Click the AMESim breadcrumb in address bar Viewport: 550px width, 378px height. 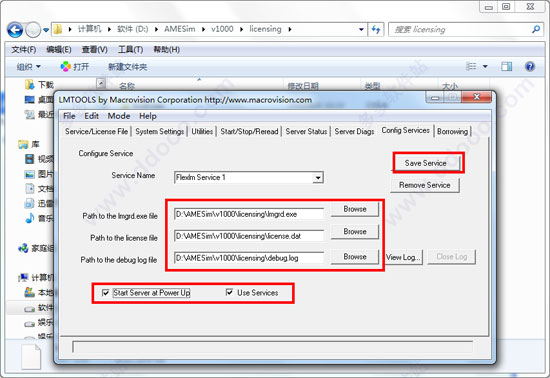(x=180, y=29)
